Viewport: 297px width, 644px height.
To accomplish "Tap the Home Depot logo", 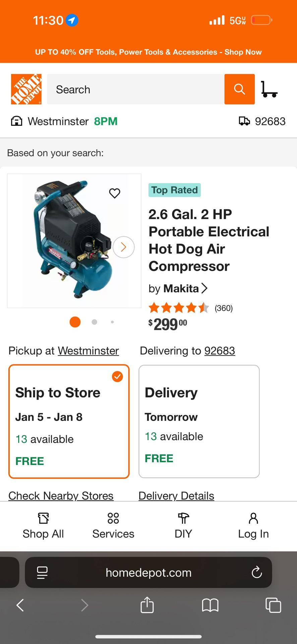I will coord(26,89).
